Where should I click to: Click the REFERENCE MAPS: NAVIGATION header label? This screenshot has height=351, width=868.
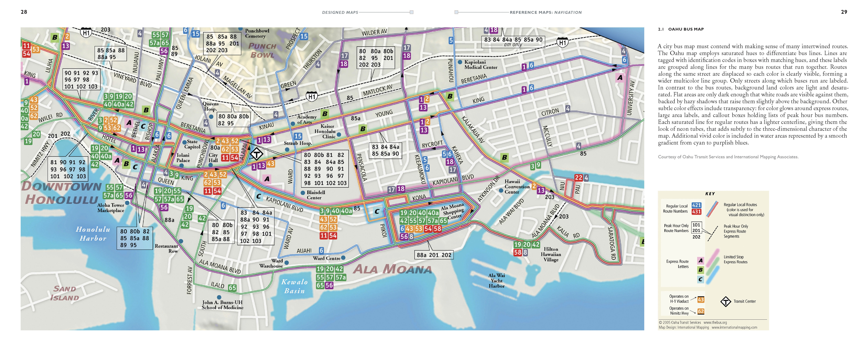click(546, 12)
